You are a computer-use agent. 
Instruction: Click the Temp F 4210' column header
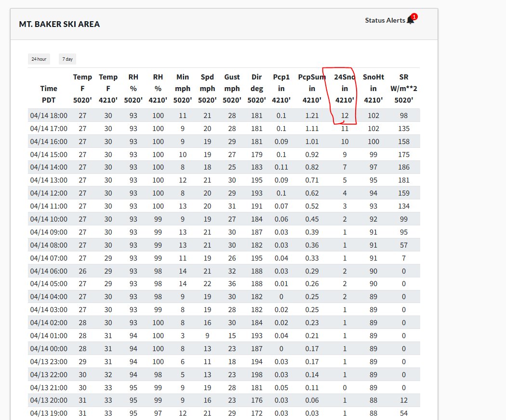[108, 89]
